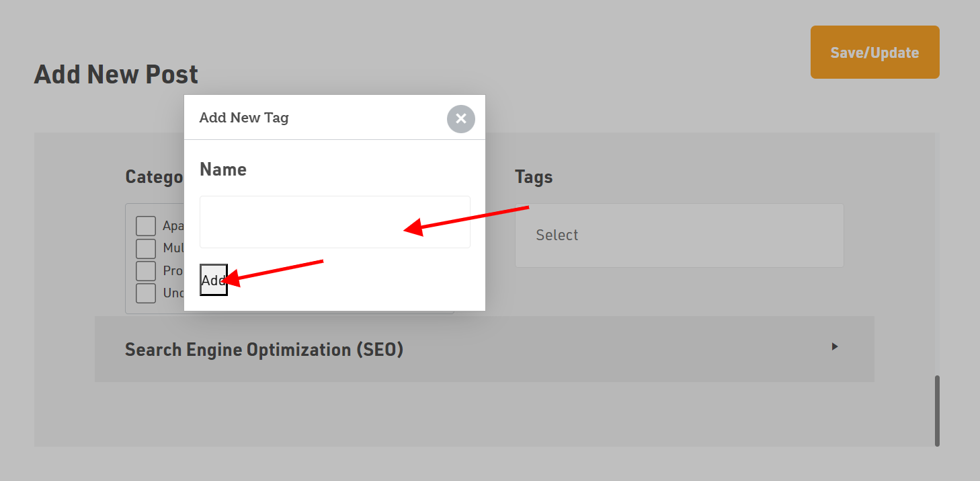
Task: Click the "Name" label in the dialog
Action: [x=223, y=170]
